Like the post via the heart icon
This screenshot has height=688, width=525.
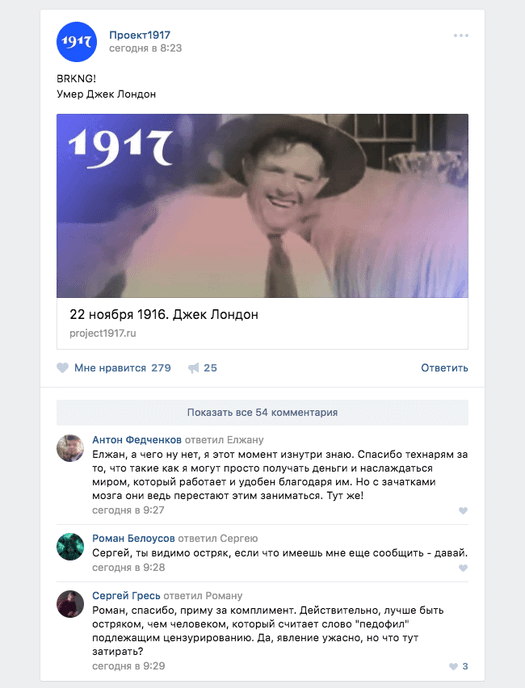(63, 368)
